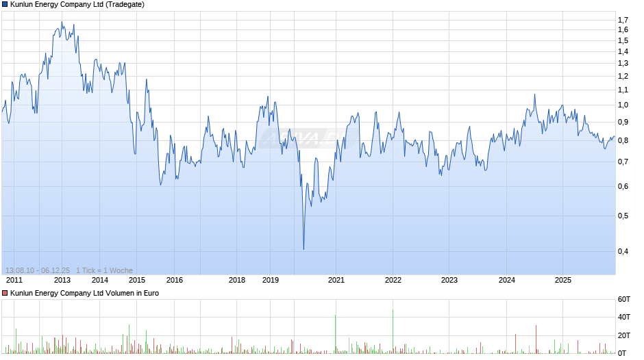
Task: Click the '1 Tick = 1 Woche' label
Action: (x=104, y=270)
